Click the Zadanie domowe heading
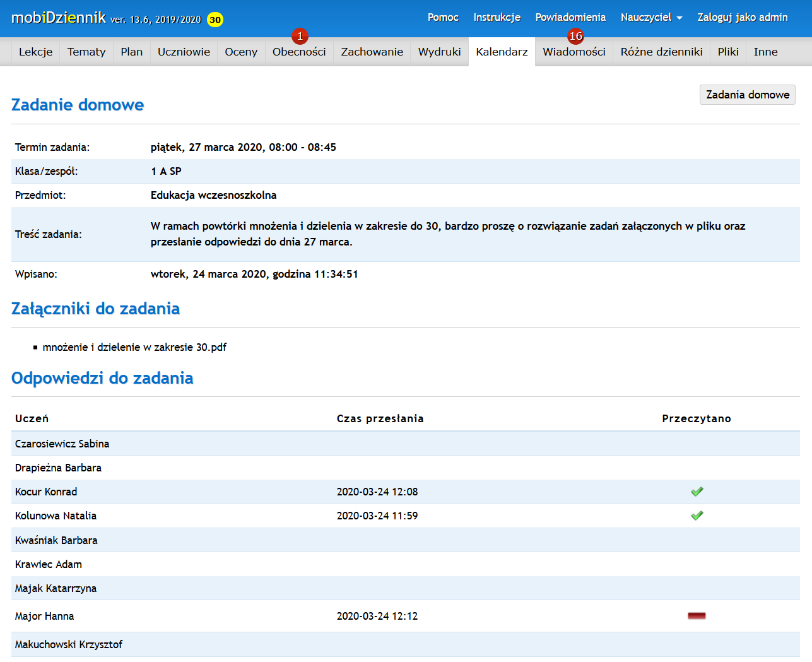 point(78,105)
